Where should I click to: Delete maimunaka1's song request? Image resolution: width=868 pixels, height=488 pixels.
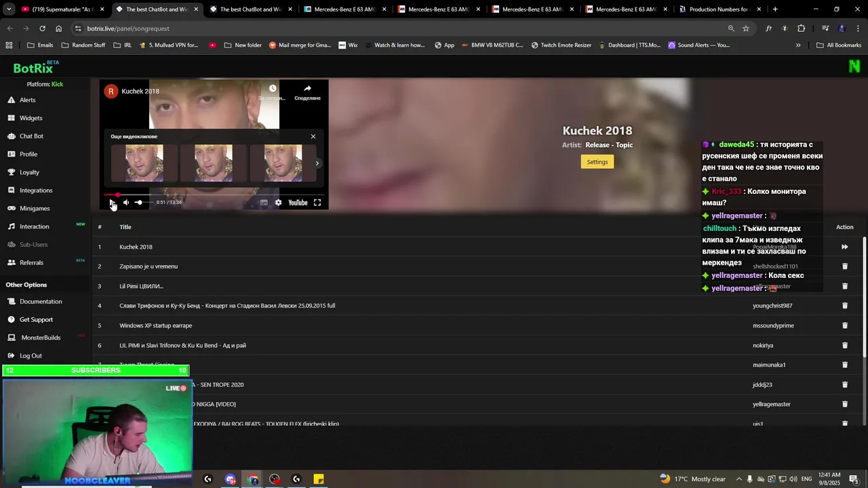pos(845,365)
